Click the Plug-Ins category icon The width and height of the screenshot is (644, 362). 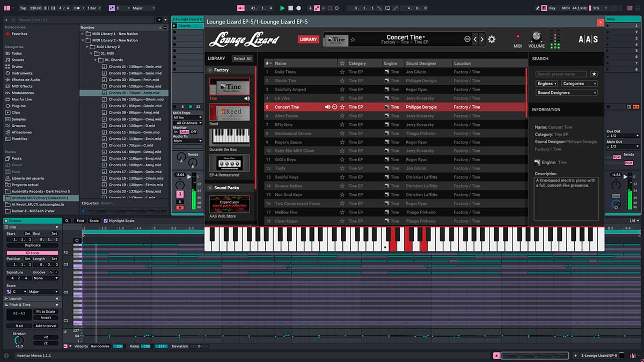pos(7,106)
